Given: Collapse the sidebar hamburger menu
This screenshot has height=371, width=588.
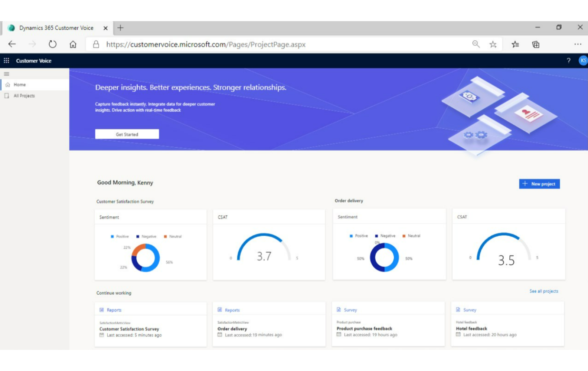Looking at the screenshot, I should pyautogui.click(x=6, y=74).
